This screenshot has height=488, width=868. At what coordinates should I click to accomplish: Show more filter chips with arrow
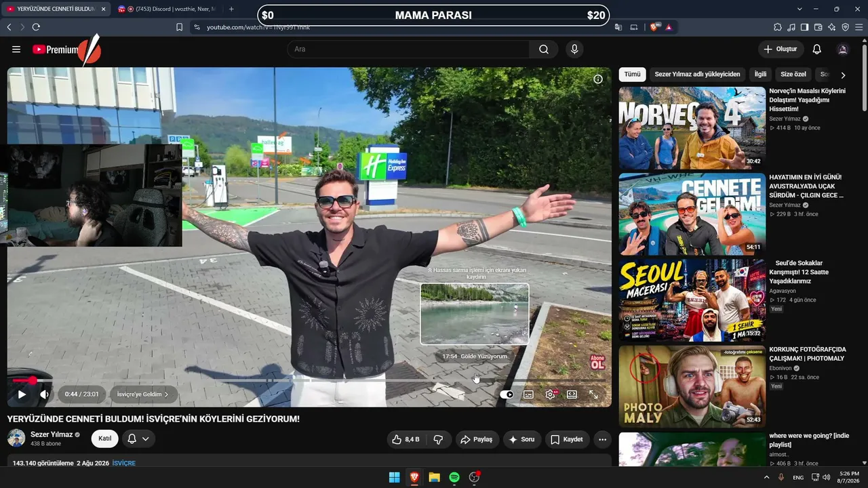(x=843, y=75)
